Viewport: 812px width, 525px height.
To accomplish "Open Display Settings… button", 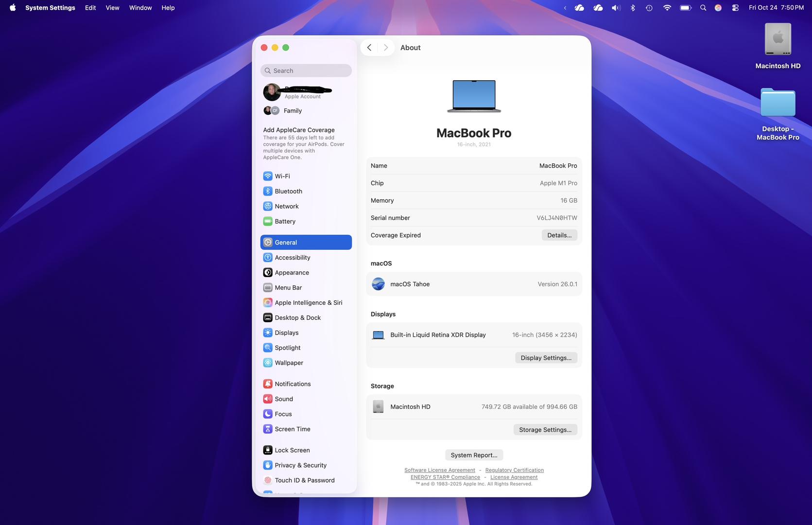I will [546, 358].
